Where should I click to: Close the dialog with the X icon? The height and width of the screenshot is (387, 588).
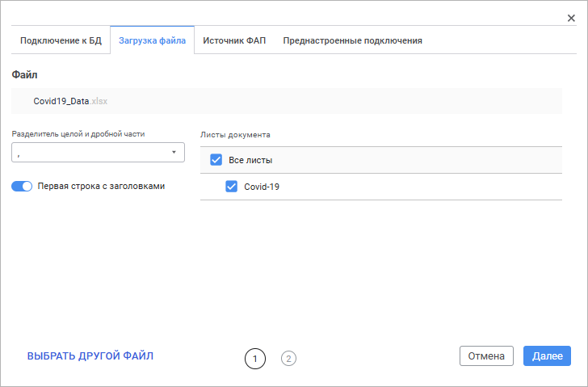click(x=571, y=19)
